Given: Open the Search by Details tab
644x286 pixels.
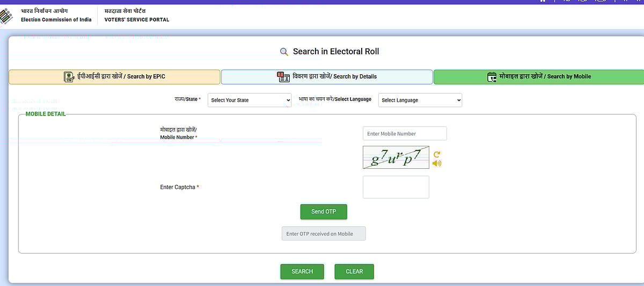Looking at the screenshot, I should tap(327, 77).
